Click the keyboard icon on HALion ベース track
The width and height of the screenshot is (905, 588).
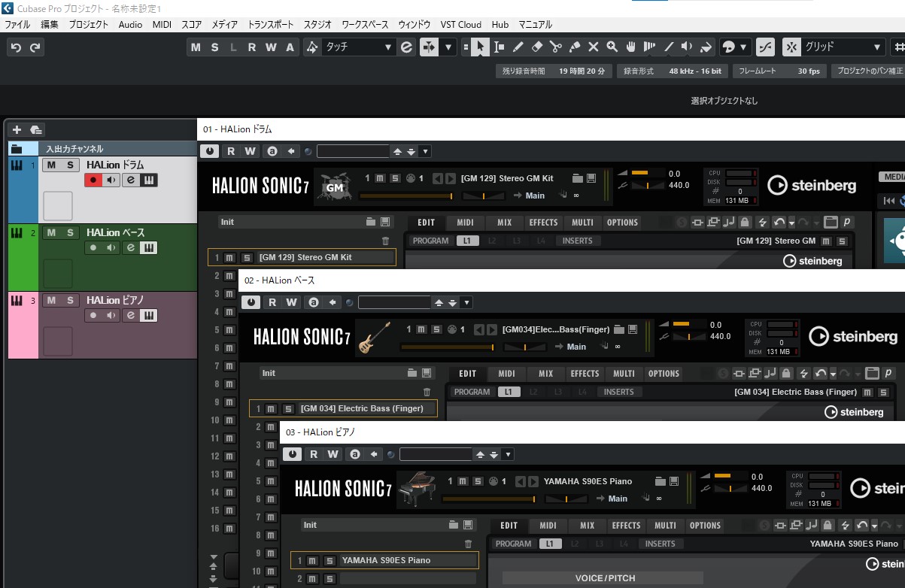pyautogui.click(x=148, y=247)
